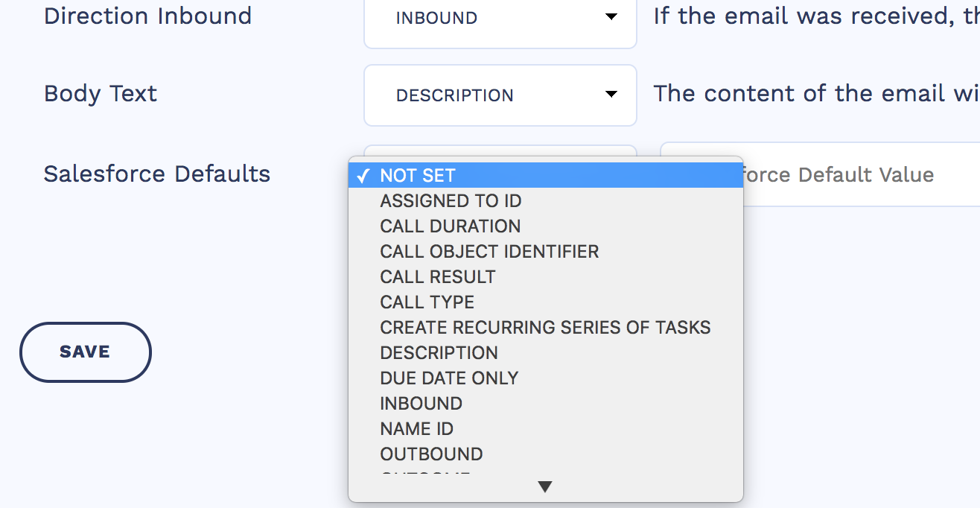This screenshot has height=508, width=980.
Task: Click the scroll-down arrow in dropdown list
Action: [x=545, y=487]
